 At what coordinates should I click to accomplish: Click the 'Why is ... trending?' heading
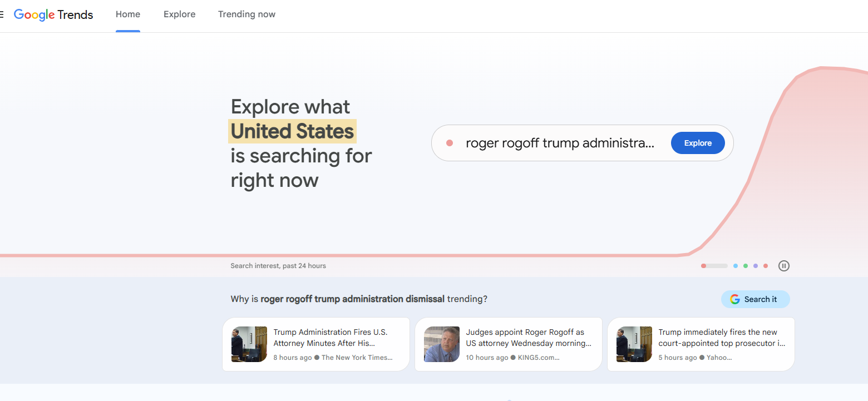(359, 299)
